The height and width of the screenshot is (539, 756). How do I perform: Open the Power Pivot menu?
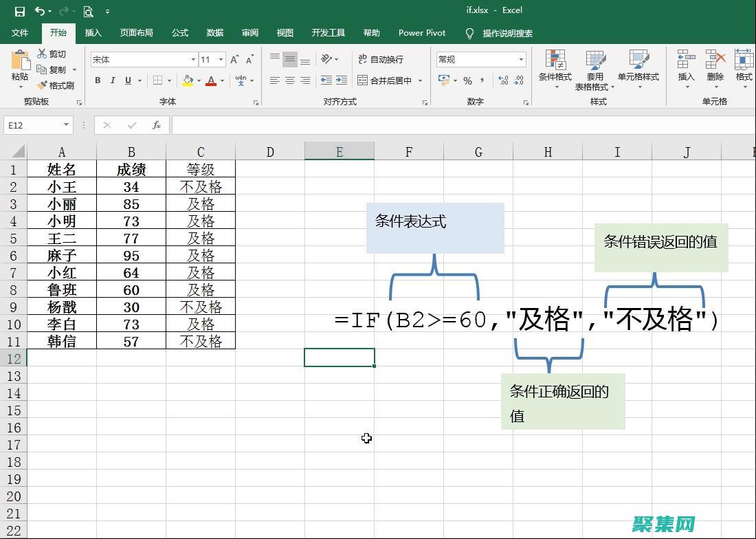(421, 33)
